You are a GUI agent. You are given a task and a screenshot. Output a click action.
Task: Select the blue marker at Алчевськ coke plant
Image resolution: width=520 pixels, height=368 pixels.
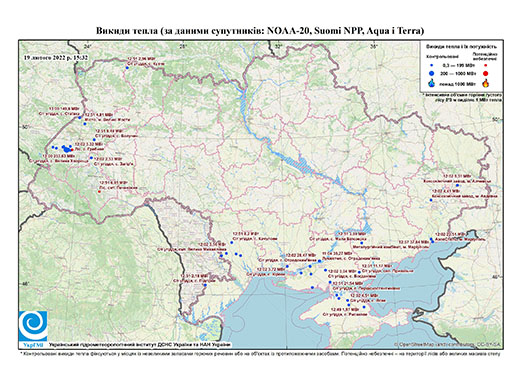[457, 185]
